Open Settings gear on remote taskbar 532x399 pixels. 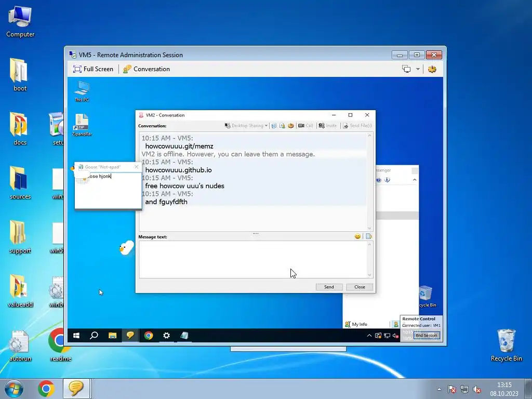point(166,336)
